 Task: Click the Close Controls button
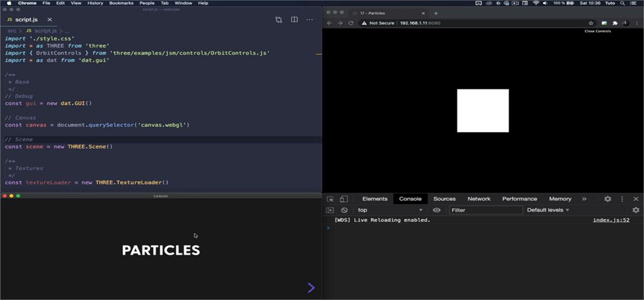[x=598, y=31]
